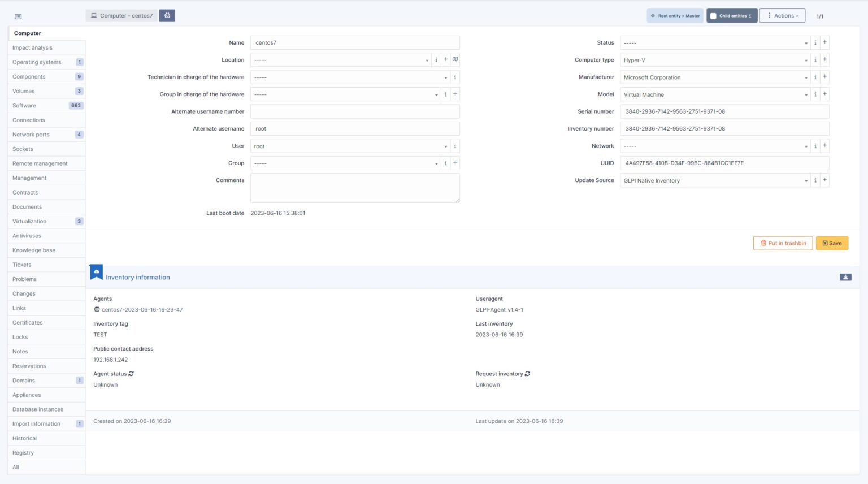Viewport: 868px width, 484px height.
Task: Open the Actions dropdown
Action: click(782, 15)
